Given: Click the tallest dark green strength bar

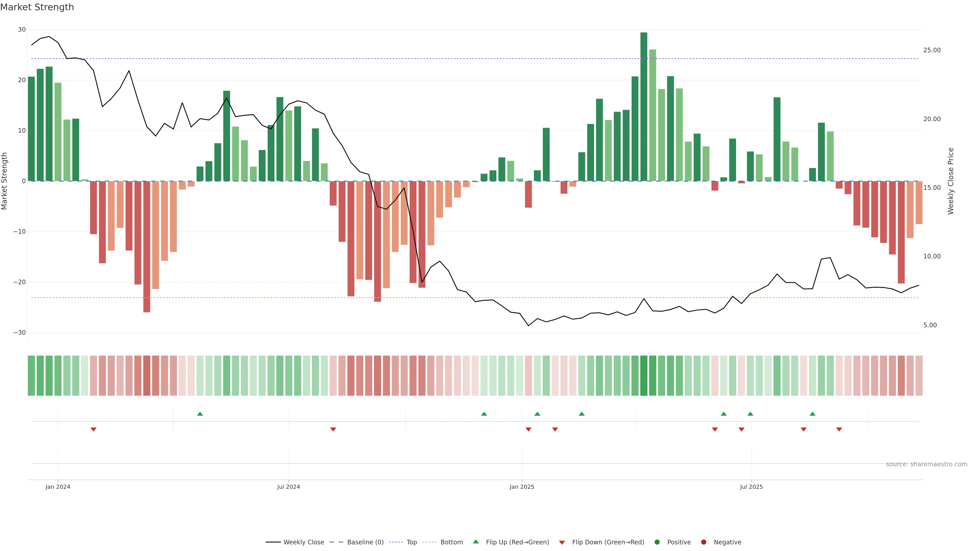Looking at the screenshot, I should click(644, 106).
